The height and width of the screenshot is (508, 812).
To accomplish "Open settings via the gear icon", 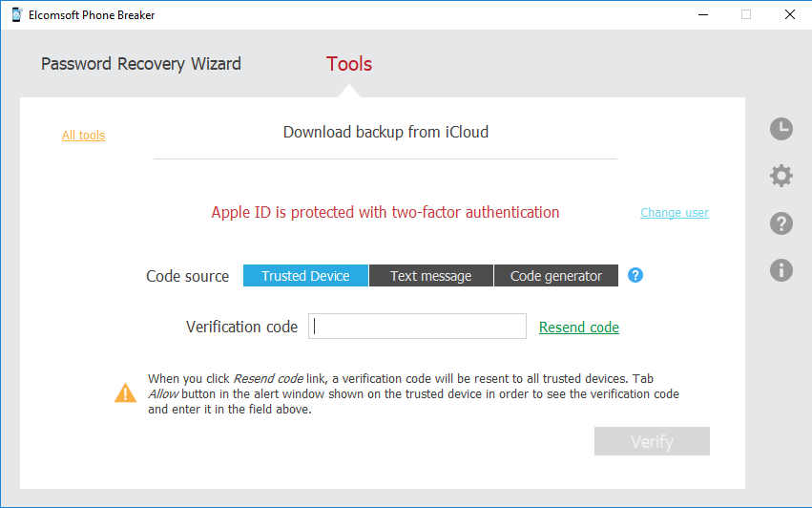I will [781, 176].
